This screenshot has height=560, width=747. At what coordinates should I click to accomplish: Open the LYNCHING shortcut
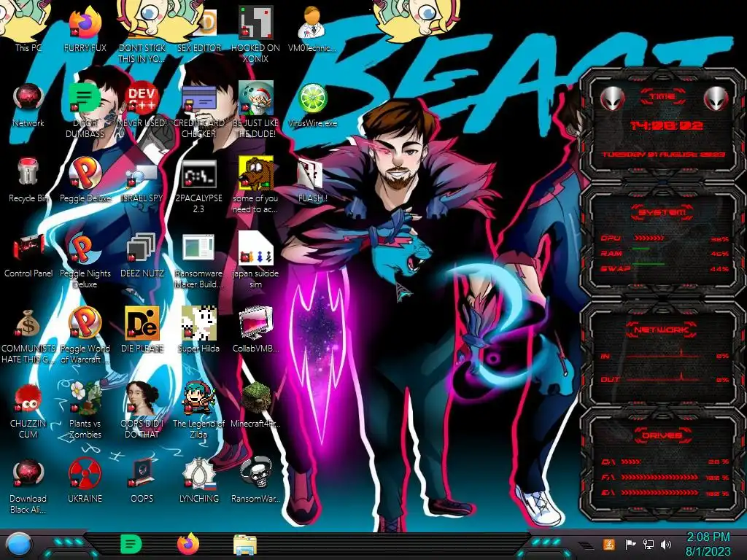pos(199,481)
